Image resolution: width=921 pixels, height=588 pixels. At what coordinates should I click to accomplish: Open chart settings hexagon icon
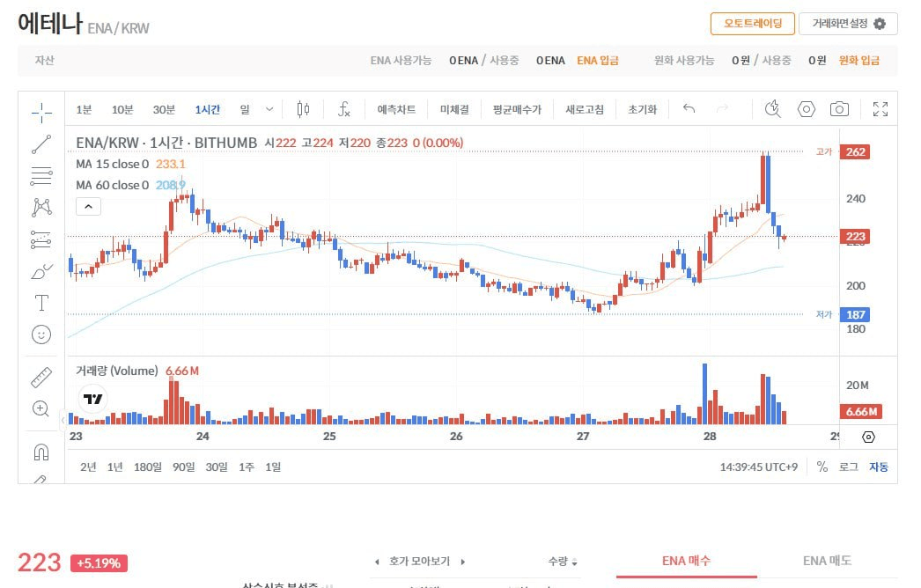point(807,108)
